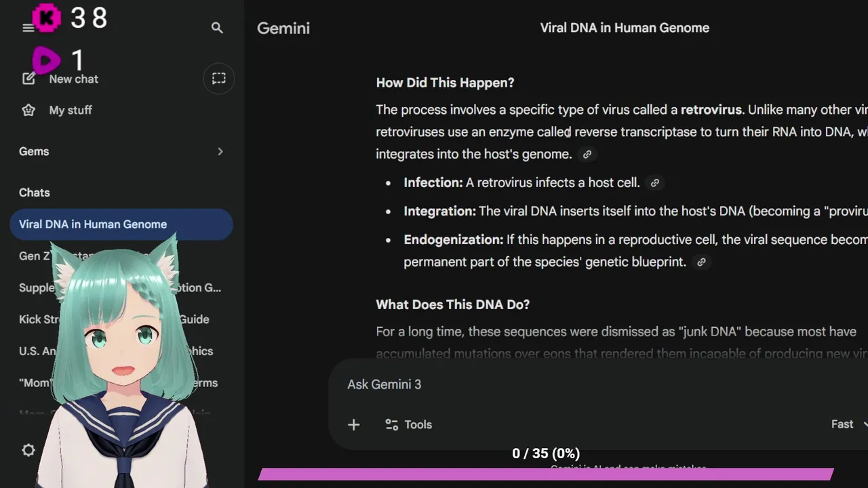Click source link icon after "host's genome"
This screenshot has width=868, height=488.
(587, 155)
